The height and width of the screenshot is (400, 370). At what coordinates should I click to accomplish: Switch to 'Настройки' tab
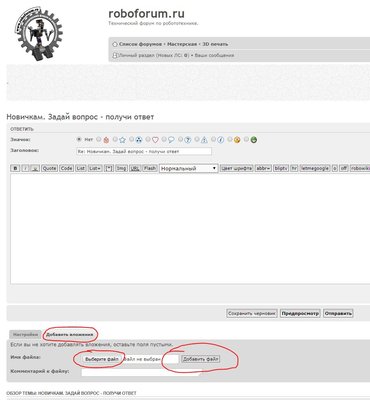pos(25,334)
